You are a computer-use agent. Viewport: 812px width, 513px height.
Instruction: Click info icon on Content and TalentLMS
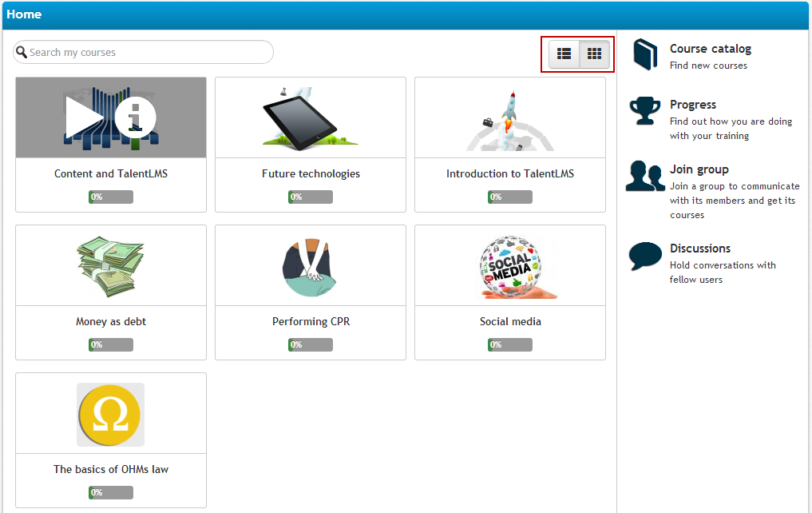coord(135,118)
